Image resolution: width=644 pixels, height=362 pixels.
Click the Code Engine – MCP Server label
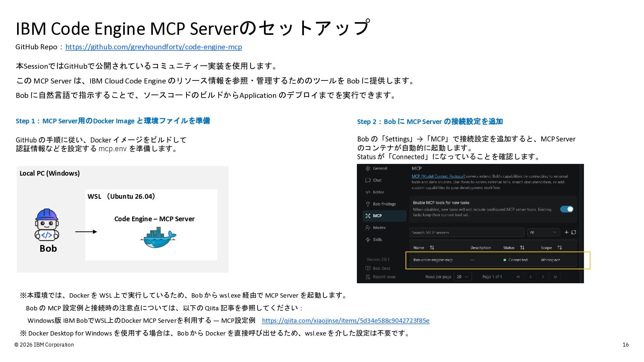click(154, 219)
